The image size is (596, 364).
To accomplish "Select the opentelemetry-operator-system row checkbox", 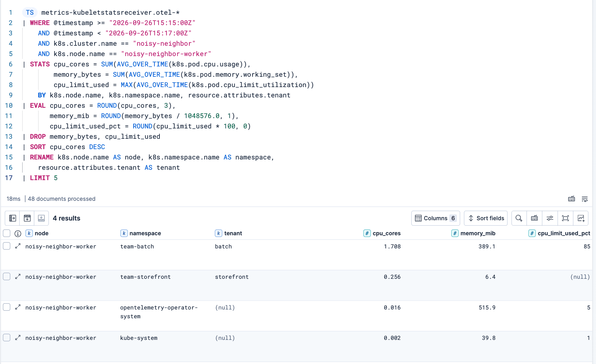I will [7, 307].
